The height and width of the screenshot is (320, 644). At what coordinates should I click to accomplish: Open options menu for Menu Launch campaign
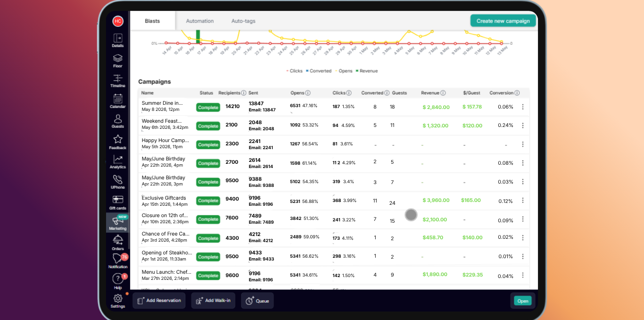523,275
